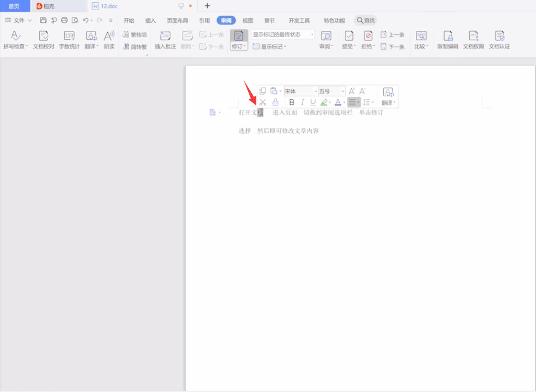Viewport: 536px width, 392px height.
Task: Toggle bold in the floating toolbar
Action: tap(292, 102)
